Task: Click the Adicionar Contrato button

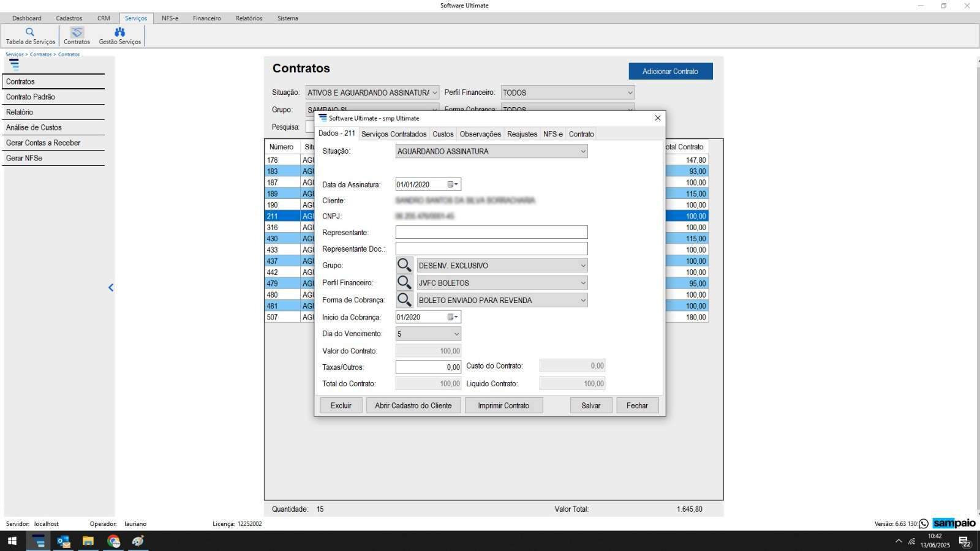Action: point(671,71)
